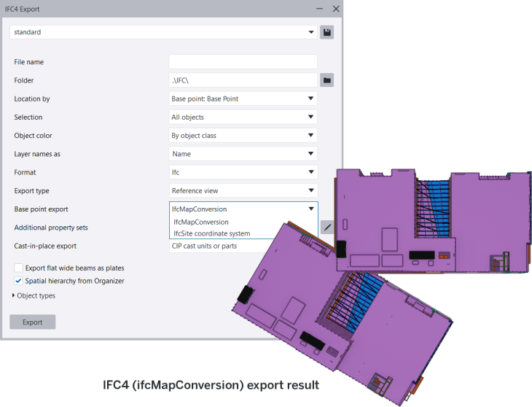Open the Format dropdown set to Ifc
Screen dimensions: 532x407
243,172
